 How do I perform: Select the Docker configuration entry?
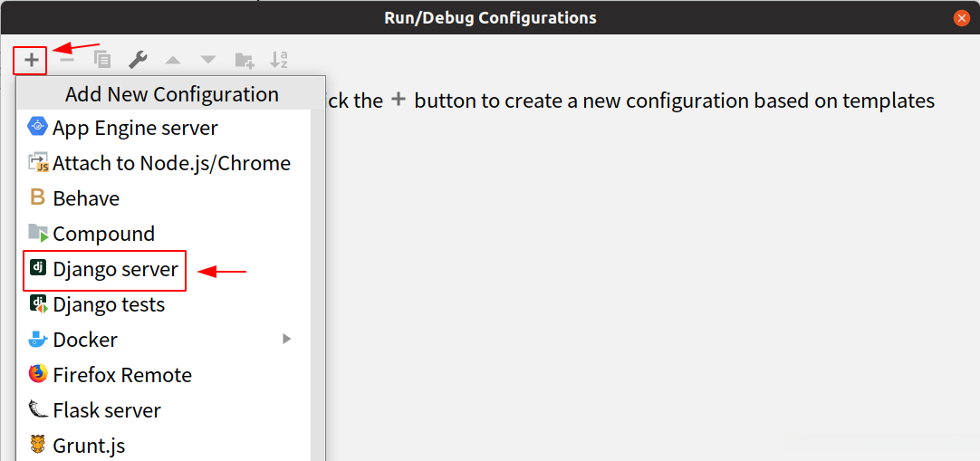[85, 340]
